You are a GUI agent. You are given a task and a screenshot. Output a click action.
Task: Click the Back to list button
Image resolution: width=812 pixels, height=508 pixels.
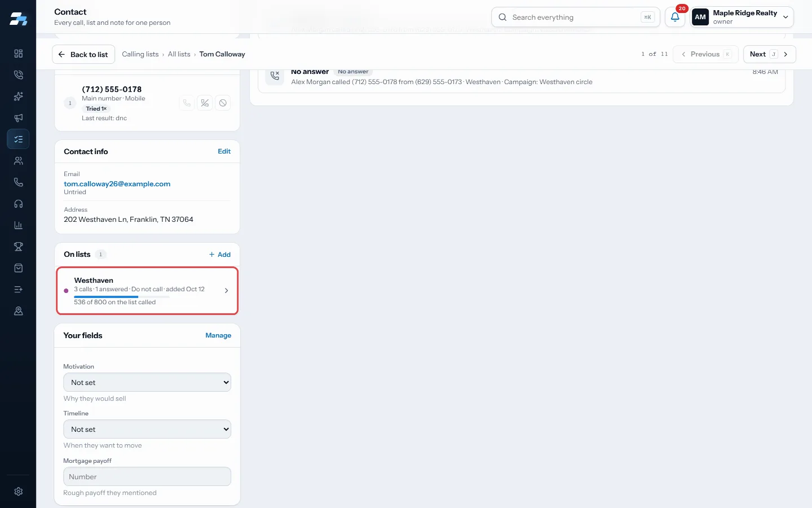coord(83,54)
